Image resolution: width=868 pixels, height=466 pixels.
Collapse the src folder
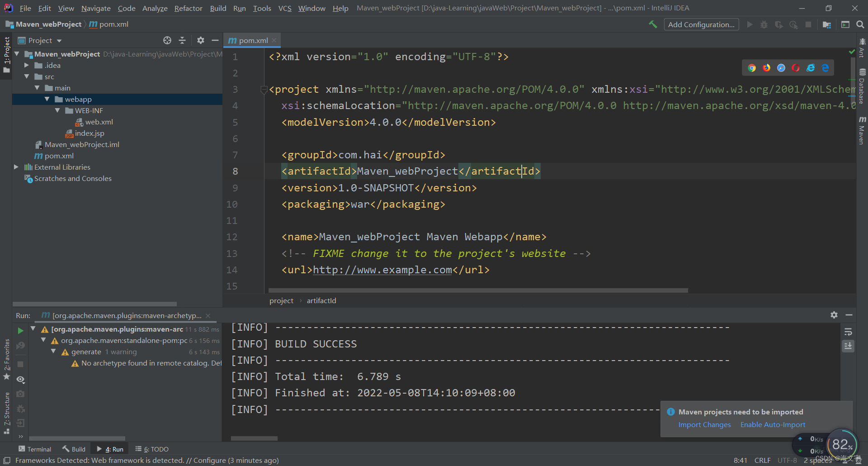(27, 76)
